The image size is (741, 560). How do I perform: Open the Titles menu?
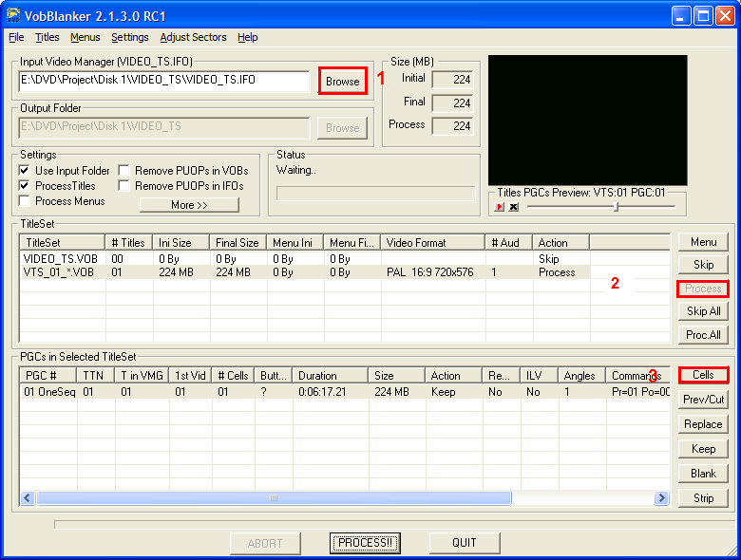pos(47,37)
